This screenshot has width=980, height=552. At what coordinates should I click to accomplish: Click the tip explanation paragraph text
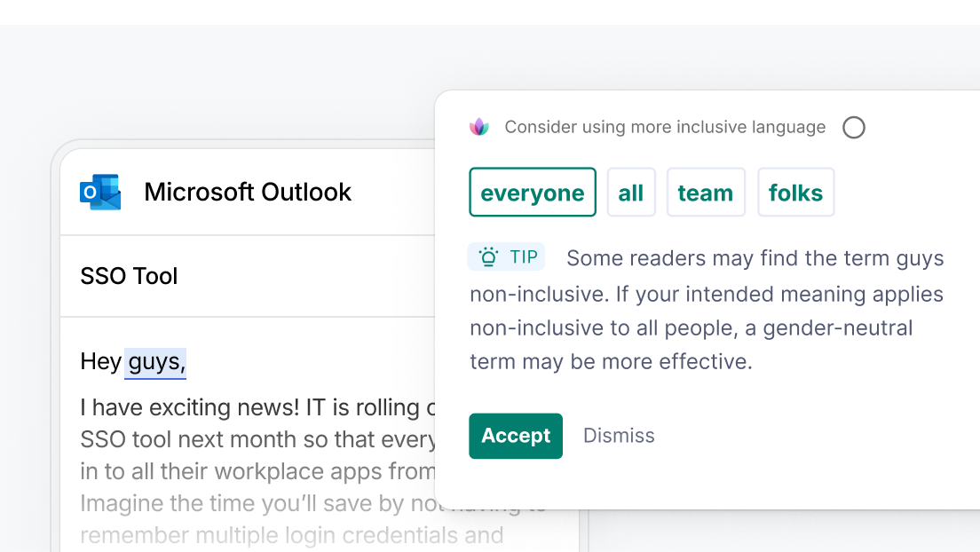(707, 310)
